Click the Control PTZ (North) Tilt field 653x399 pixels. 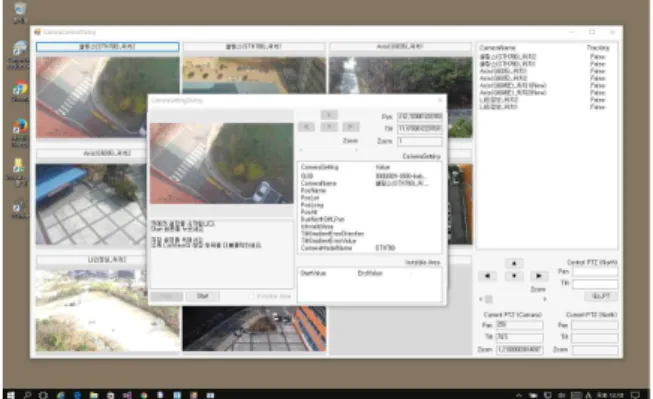click(x=595, y=284)
